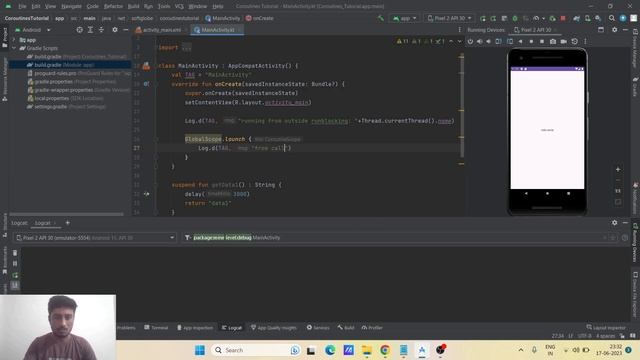
Task: Add a new Logcat tab with plus
Action: [x=67, y=223]
